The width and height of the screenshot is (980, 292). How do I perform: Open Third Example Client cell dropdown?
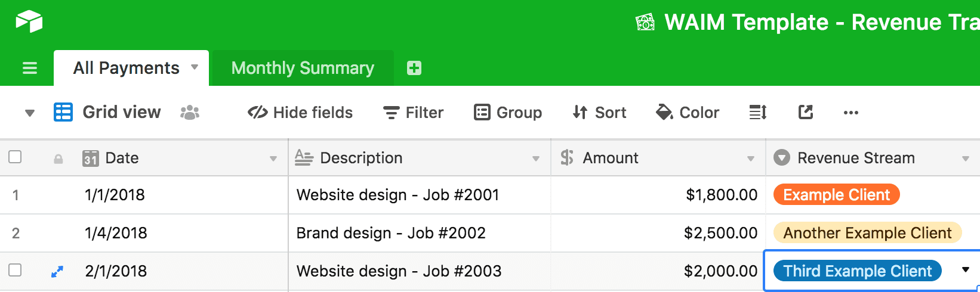click(966, 271)
